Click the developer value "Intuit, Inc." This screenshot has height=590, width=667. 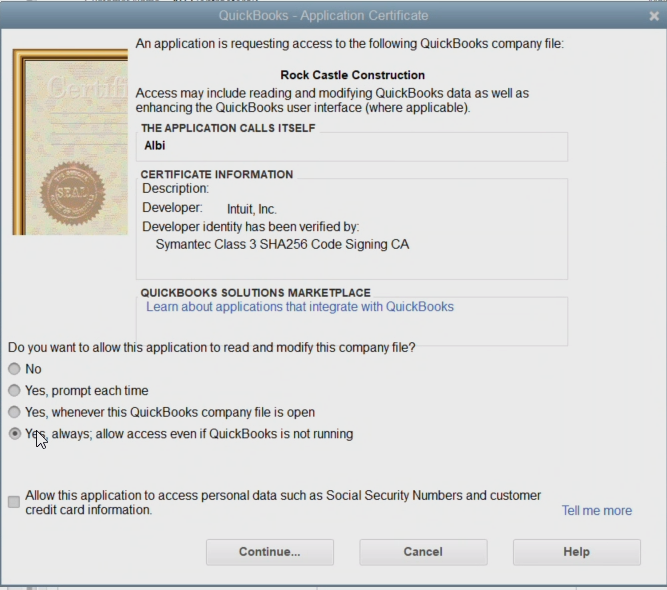tap(252, 209)
